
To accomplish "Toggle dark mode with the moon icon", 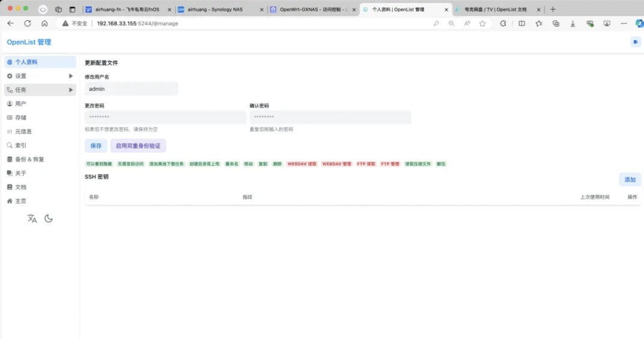I will (x=49, y=219).
